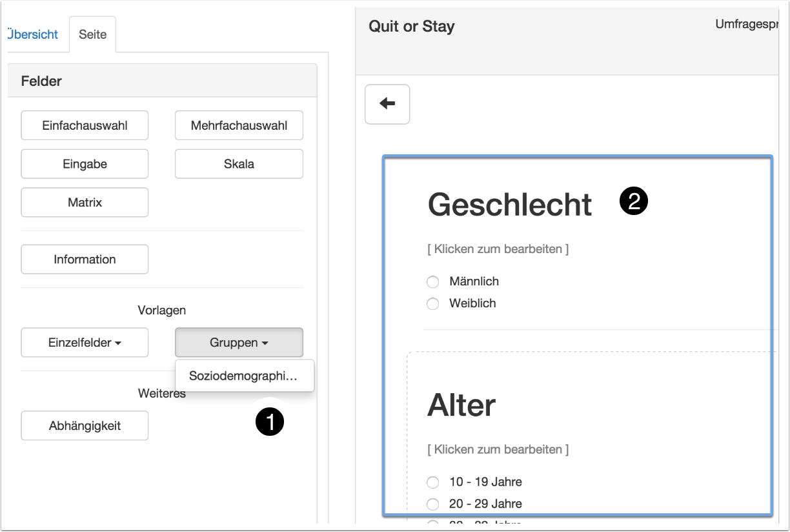Add an Einfachauswahl field
790x532 pixels.
click(85, 126)
